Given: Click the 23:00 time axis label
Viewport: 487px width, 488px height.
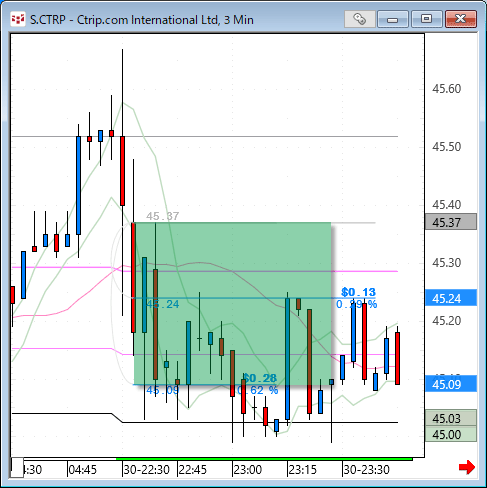Looking at the screenshot, I should [247, 470].
